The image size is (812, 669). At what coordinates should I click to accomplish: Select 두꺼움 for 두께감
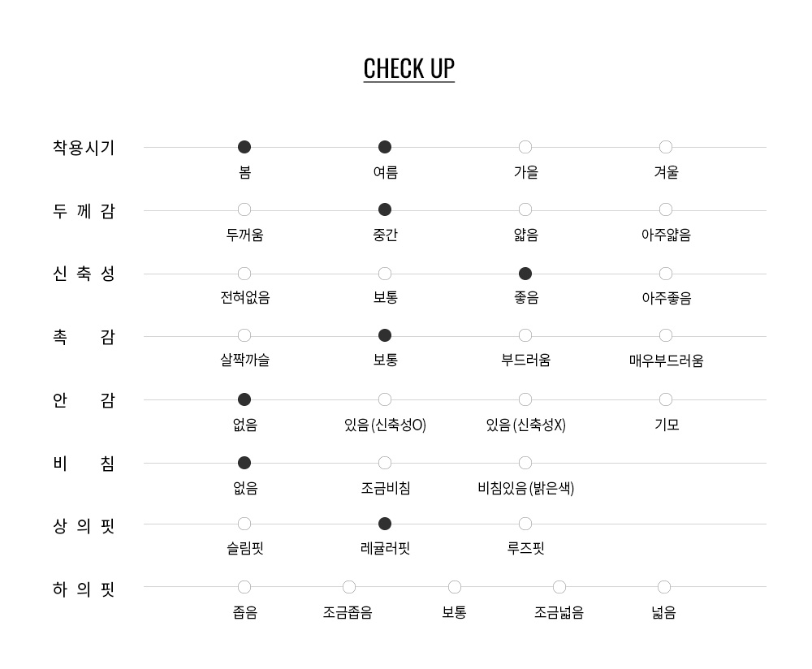[x=244, y=210]
